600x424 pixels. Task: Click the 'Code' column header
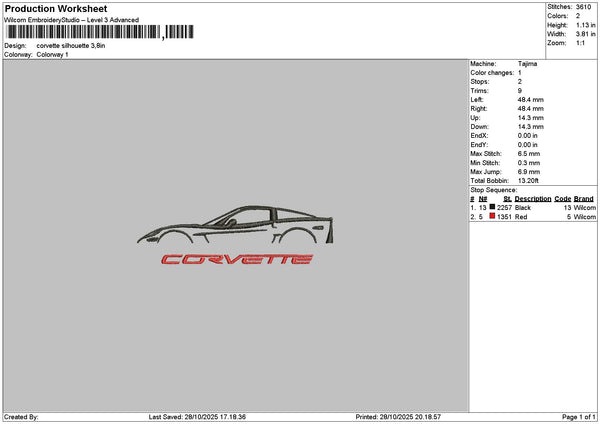click(562, 199)
